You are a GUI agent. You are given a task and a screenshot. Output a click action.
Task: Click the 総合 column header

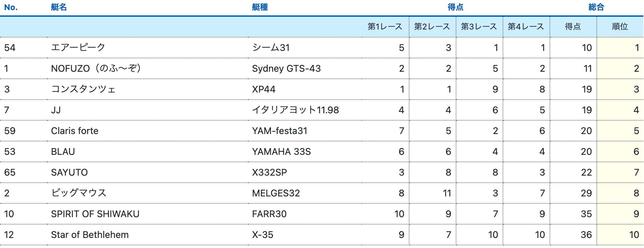[596, 7]
